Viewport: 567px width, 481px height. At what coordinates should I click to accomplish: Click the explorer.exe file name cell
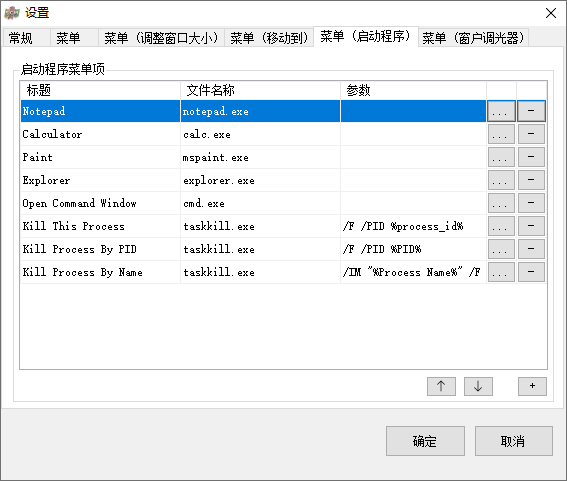click(x=260, y=180)
